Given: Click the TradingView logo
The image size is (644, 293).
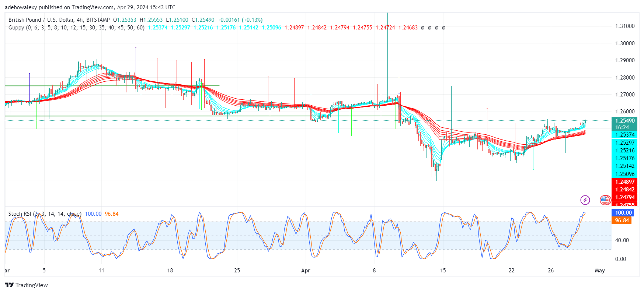Looking at the screenshot, I should click(26, 285).
